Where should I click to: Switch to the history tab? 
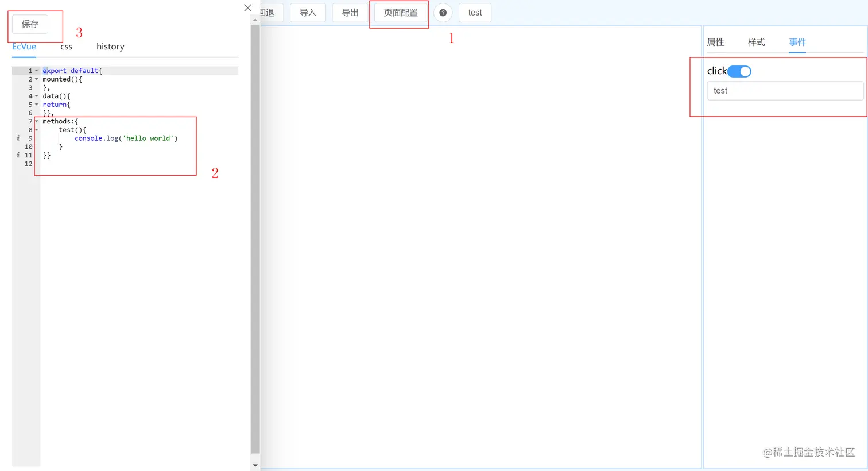(x=110, y=47)
